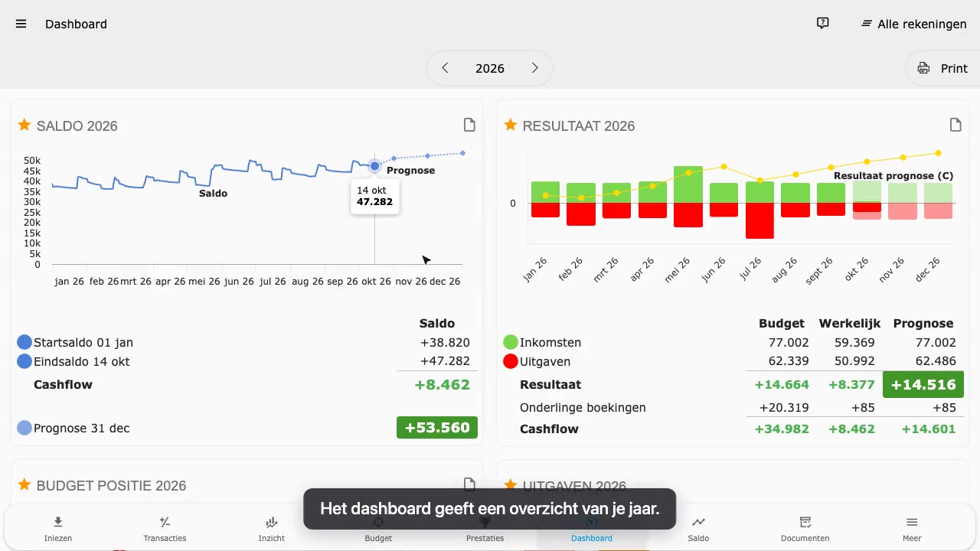Click the dec 26 yellow prognose point
This screenshot has height=551, width=980.
(938, 153)
